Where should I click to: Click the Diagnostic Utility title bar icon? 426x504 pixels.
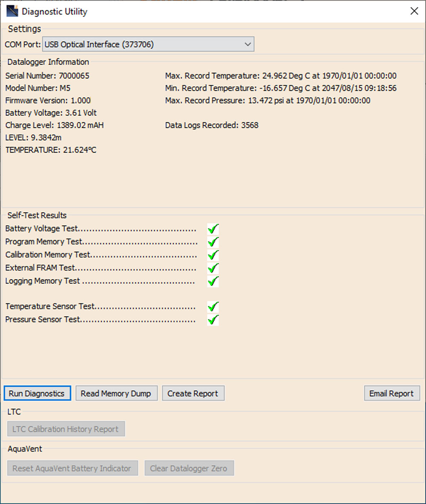[12, 12]
